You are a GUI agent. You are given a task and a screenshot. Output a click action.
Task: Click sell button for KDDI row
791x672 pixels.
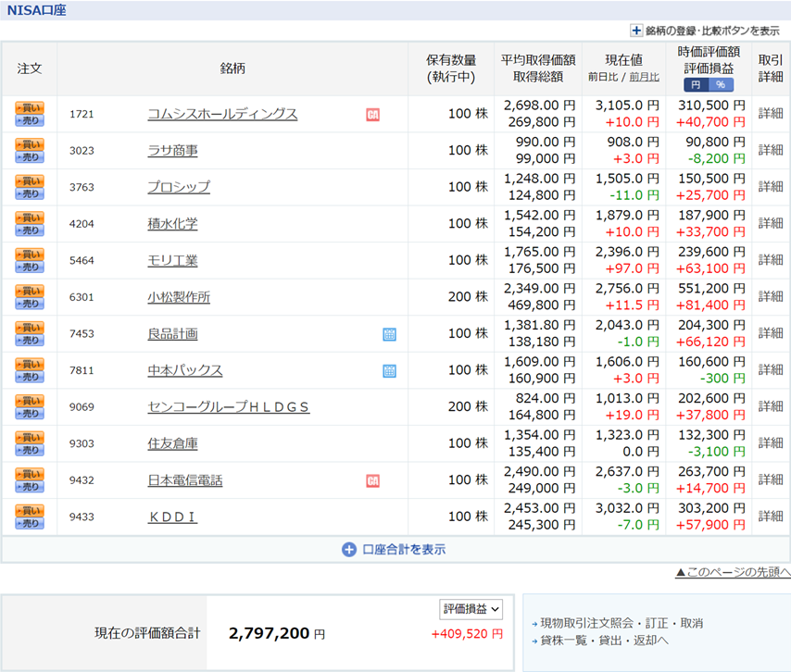(30, 524)
